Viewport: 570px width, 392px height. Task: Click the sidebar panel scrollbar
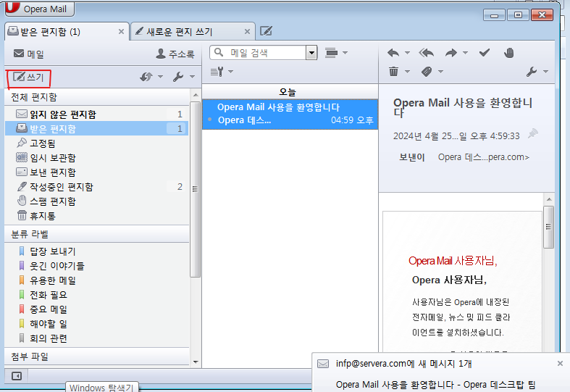196,189
